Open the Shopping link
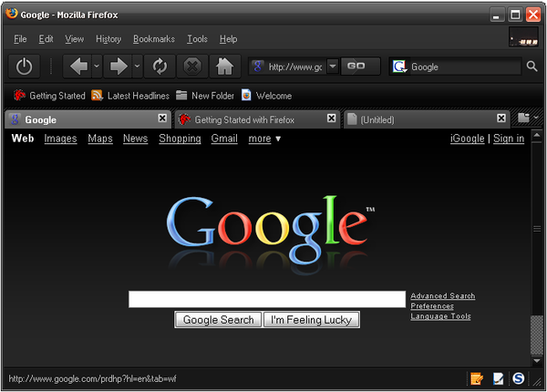 pos(180,139)
